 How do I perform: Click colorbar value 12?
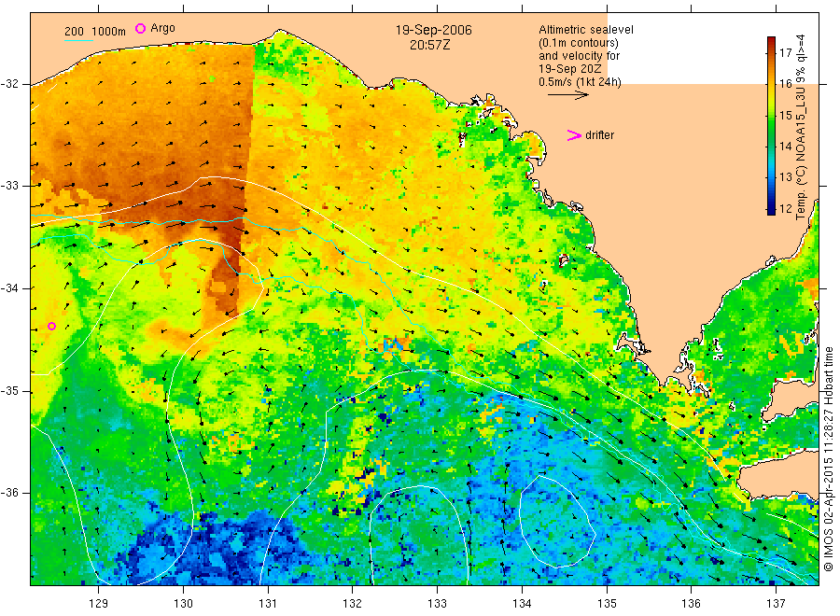point(785,208)
